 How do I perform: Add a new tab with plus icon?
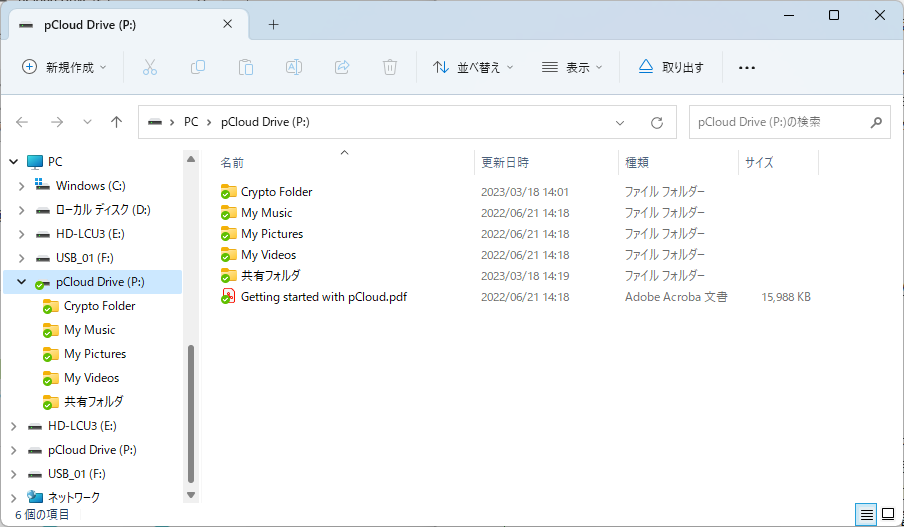(x=274, y=24)
